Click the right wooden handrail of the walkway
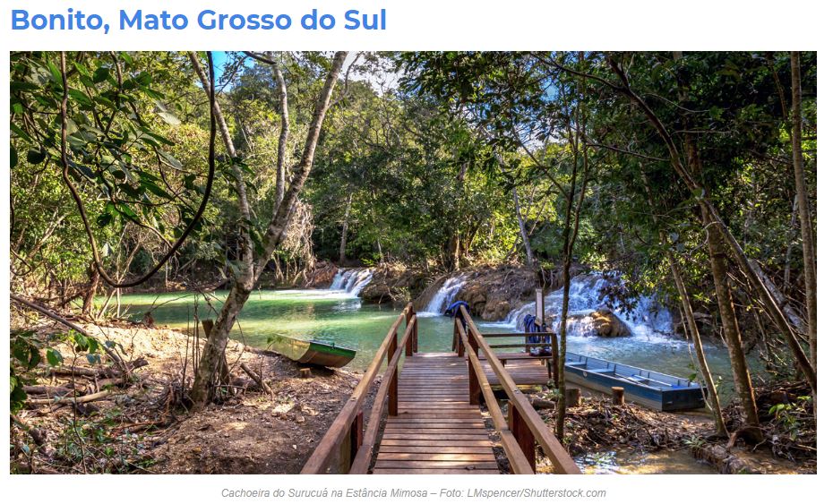 (x=510, y=393)
